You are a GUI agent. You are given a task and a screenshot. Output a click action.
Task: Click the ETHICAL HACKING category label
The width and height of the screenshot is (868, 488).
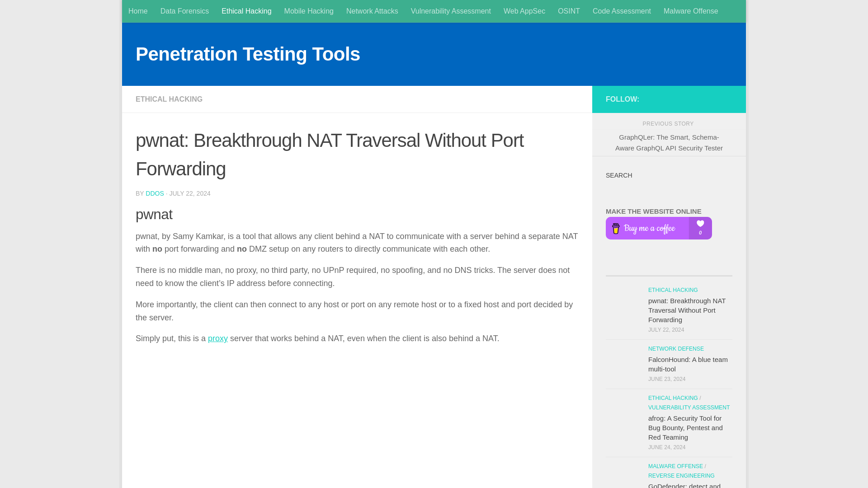(x=170, y=99)
